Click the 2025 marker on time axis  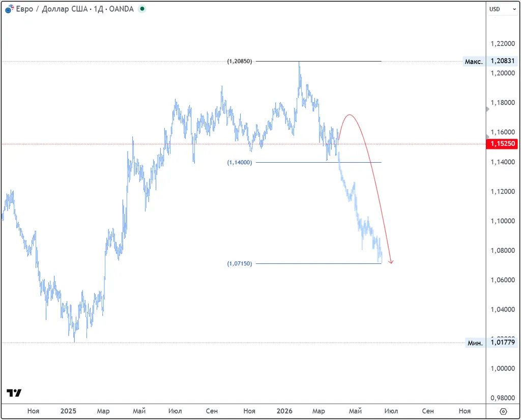click(x=68, y=411)
